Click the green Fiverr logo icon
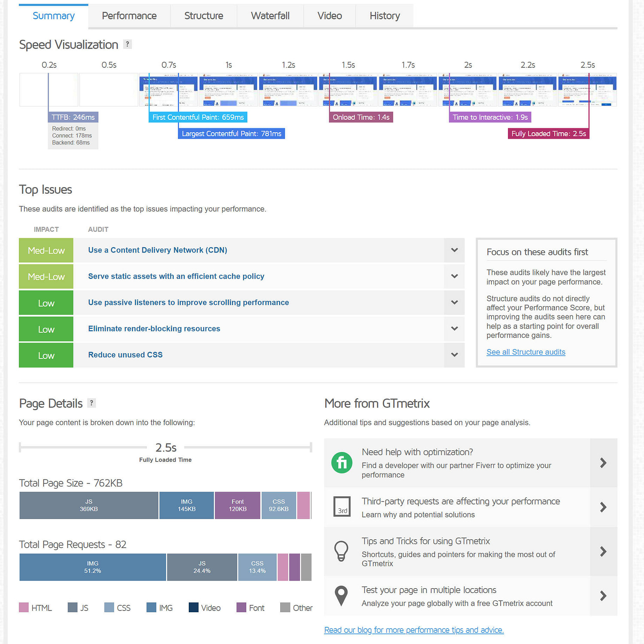Screen dimensions: 644x644 click(x=341, y=463)
